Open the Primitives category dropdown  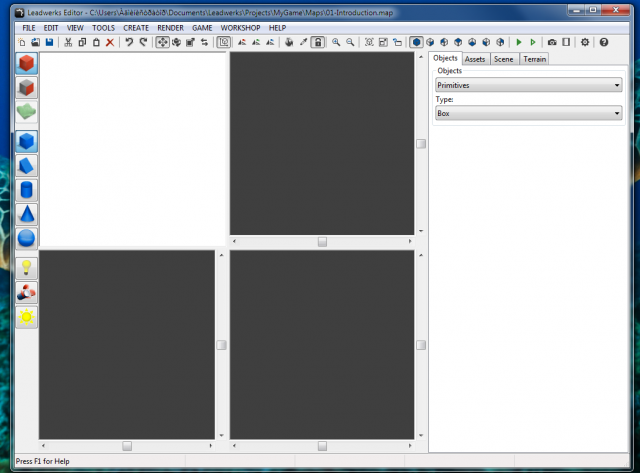coord(529,85)
